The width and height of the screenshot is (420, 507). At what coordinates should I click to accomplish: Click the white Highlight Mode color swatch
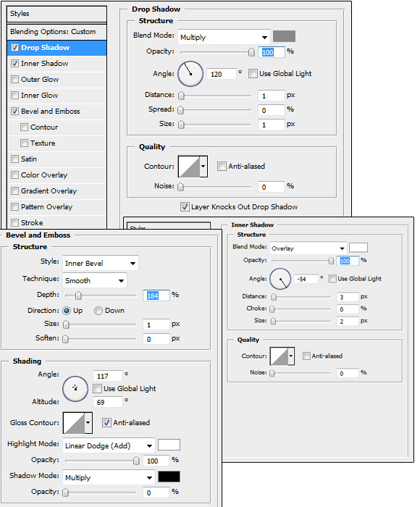169,445
